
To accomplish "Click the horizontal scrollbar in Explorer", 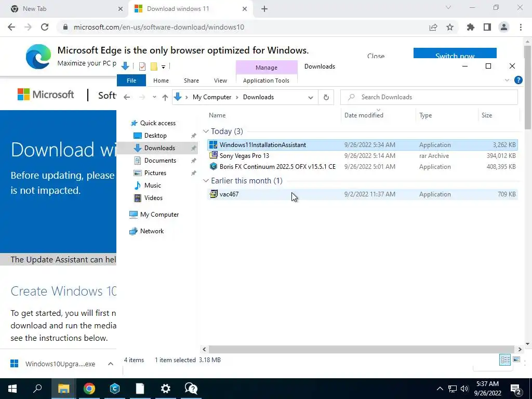I will 361,349.
